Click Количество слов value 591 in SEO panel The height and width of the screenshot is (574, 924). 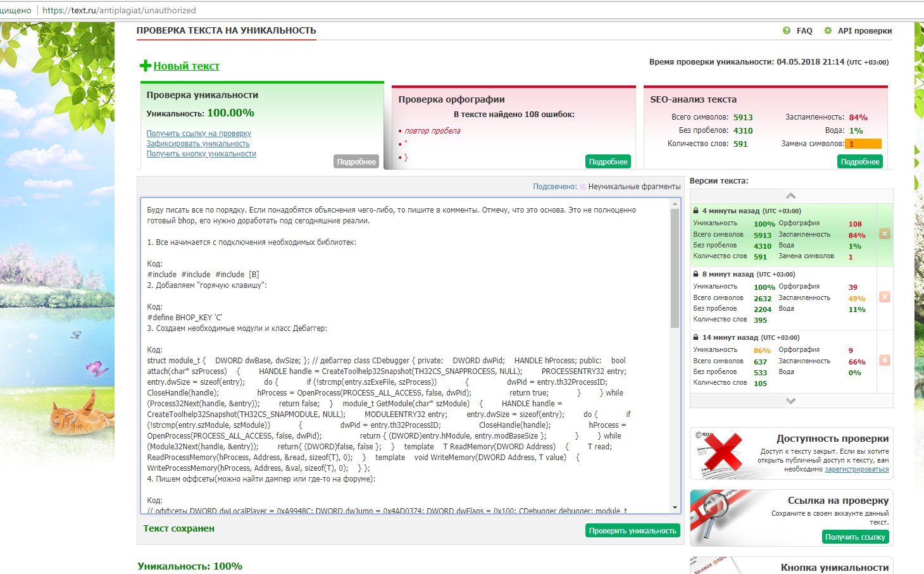[740, 144]
